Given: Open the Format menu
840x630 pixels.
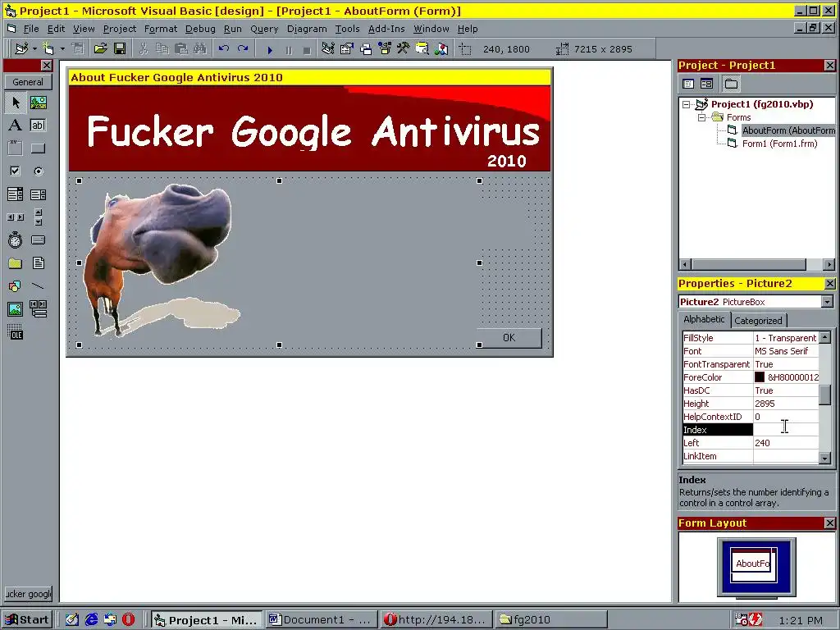Looking at the screenshot, I should pos(161,29).
